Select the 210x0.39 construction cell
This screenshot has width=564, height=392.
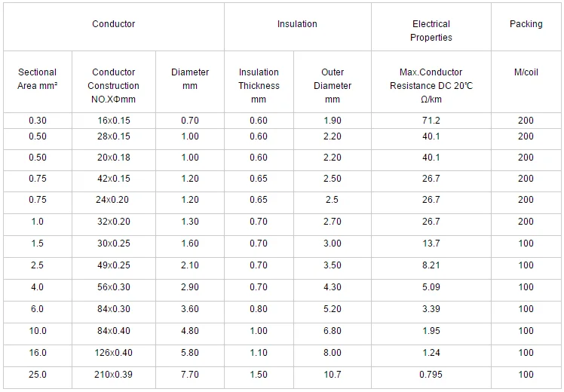point(114,375)
